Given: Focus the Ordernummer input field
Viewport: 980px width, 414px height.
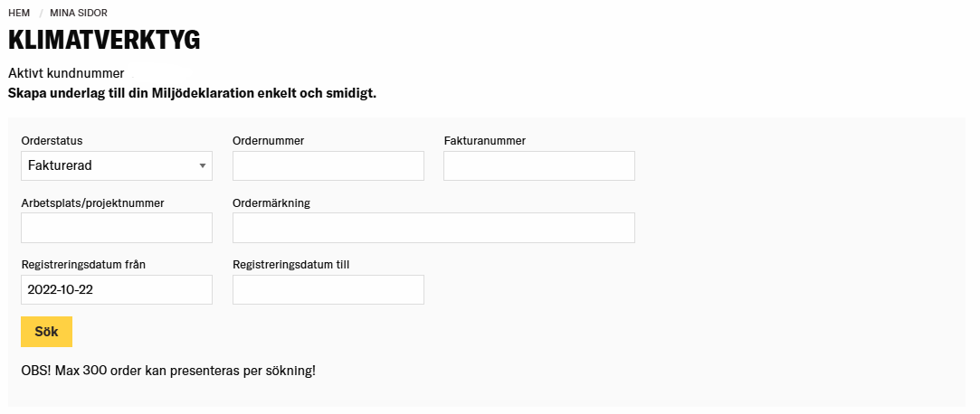Looking at the screenshot, I should click(x=328, y=166).
